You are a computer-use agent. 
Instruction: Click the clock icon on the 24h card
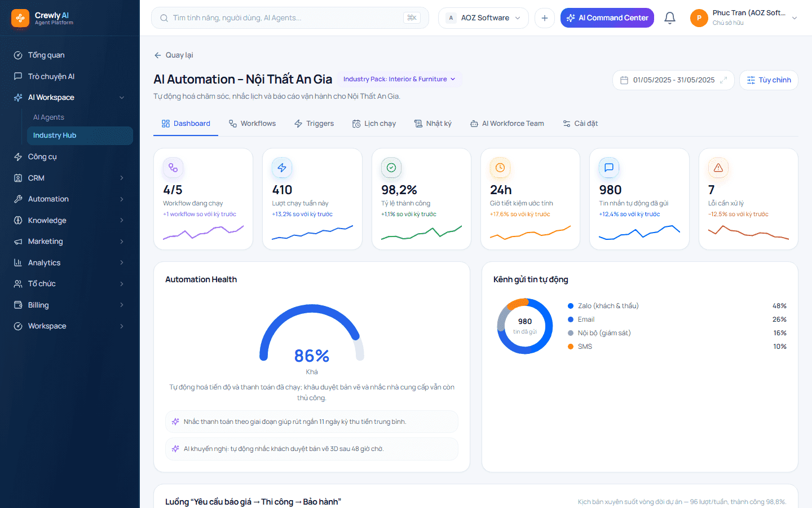click(500, 168)
